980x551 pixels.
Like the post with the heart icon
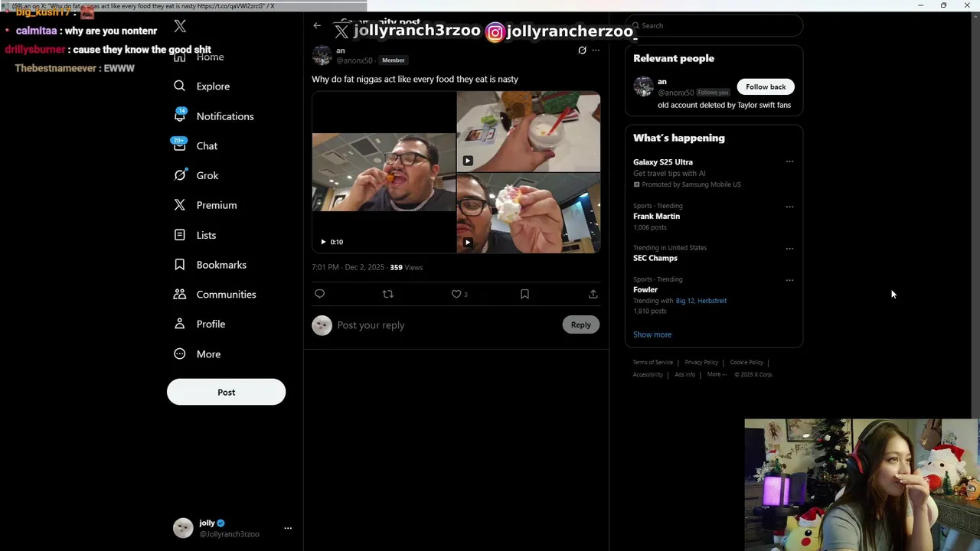(x=456, y=294)
